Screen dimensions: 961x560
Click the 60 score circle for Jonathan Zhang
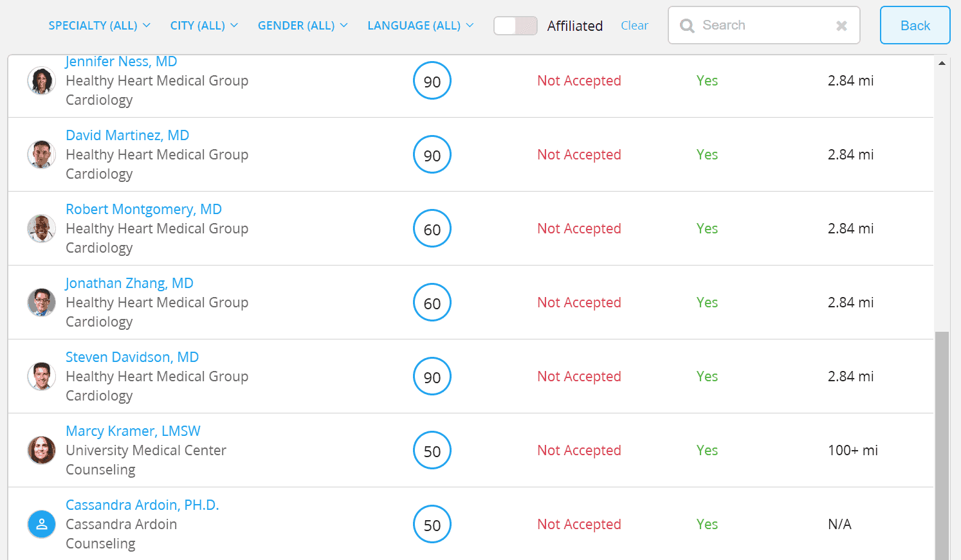pos(432,303)
